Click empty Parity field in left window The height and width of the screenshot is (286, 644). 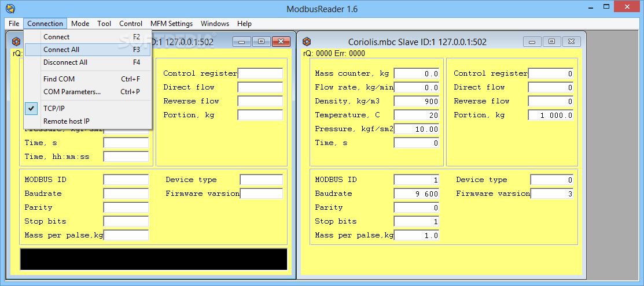[126, 207]
